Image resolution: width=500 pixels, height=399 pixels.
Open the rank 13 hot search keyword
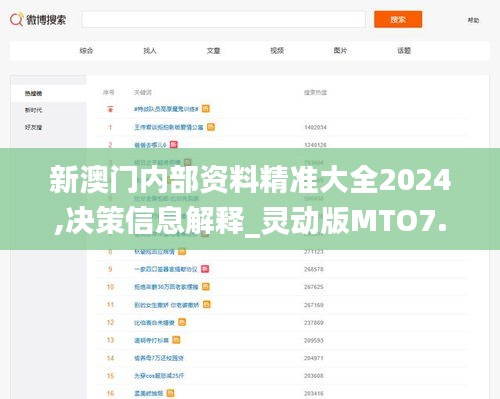pos(151,340)
